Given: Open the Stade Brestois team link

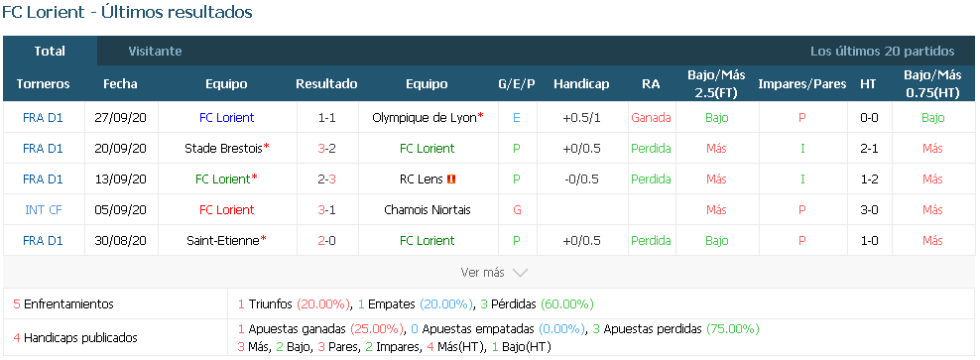Looking at the screenshot, I should coord(223,148).
